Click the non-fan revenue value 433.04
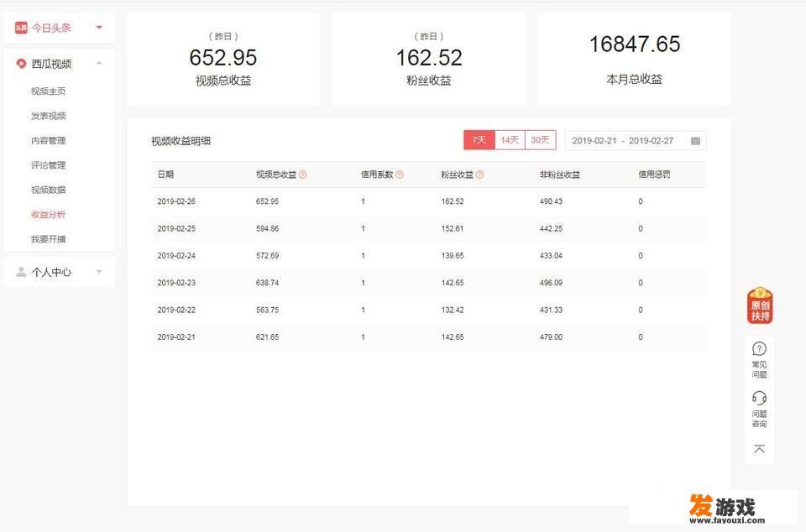The image size is (806, 532). [551, 256]
